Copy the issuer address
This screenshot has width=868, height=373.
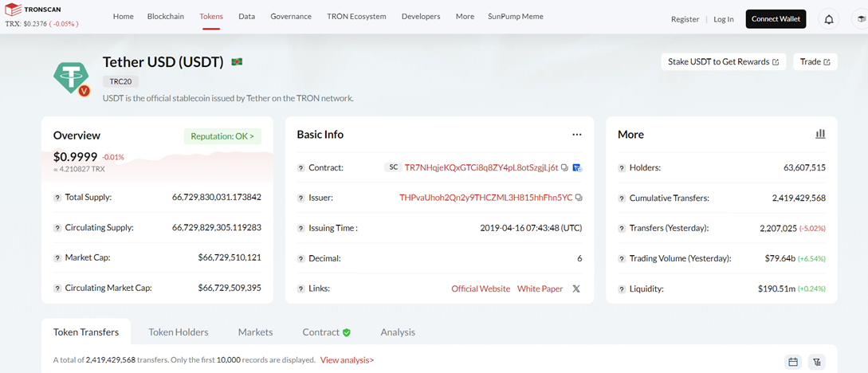(579, 198)
